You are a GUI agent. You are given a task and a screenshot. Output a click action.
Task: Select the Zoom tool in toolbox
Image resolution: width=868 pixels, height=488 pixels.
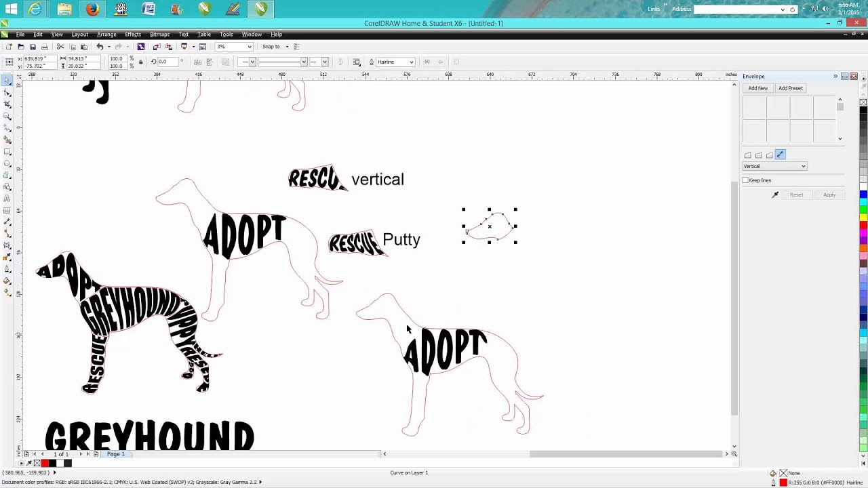(7, 116)
